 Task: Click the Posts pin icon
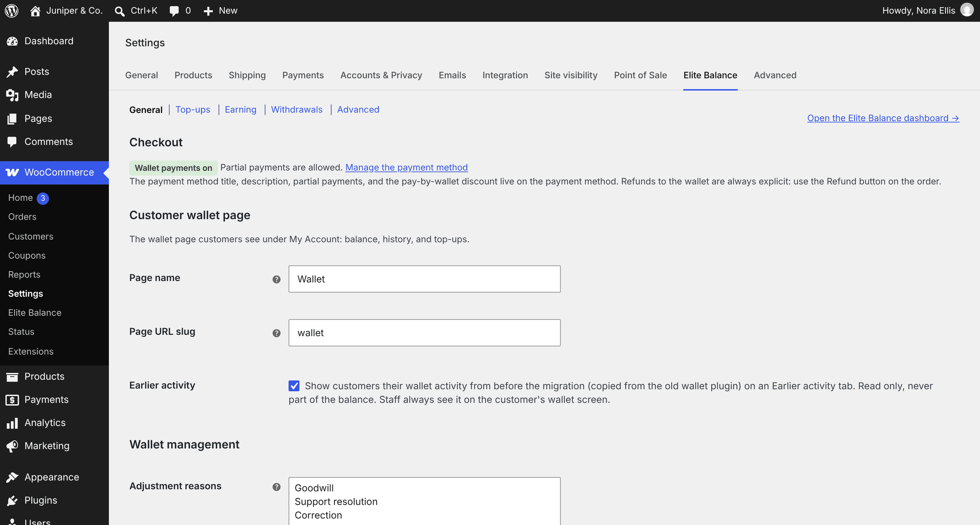point(12,72)
